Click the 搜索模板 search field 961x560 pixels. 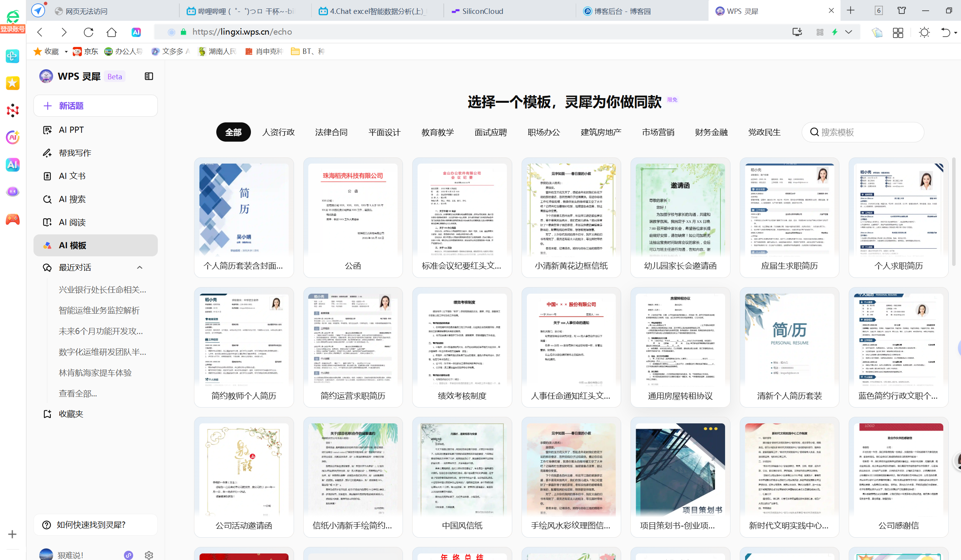863,132
